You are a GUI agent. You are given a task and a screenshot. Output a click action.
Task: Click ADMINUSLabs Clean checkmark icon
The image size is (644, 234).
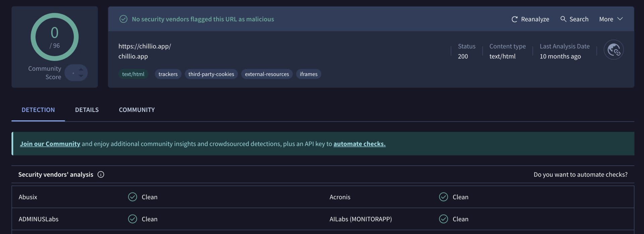(132, 219)
